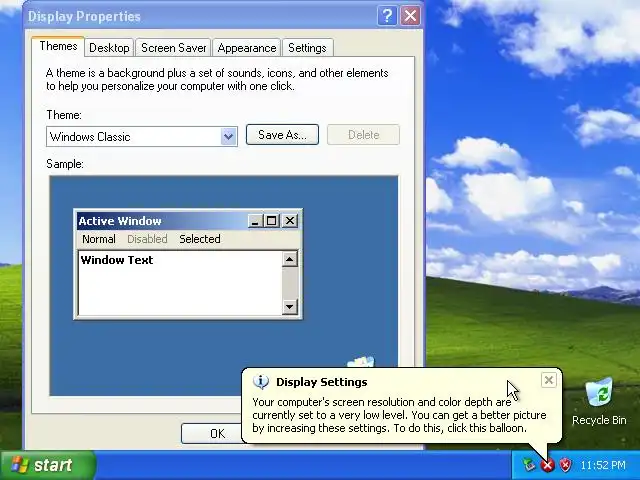Open the Recycle Bin desktop icon
Image resolution: width=640 pixels, height=480 pixels.
point(599,401)
